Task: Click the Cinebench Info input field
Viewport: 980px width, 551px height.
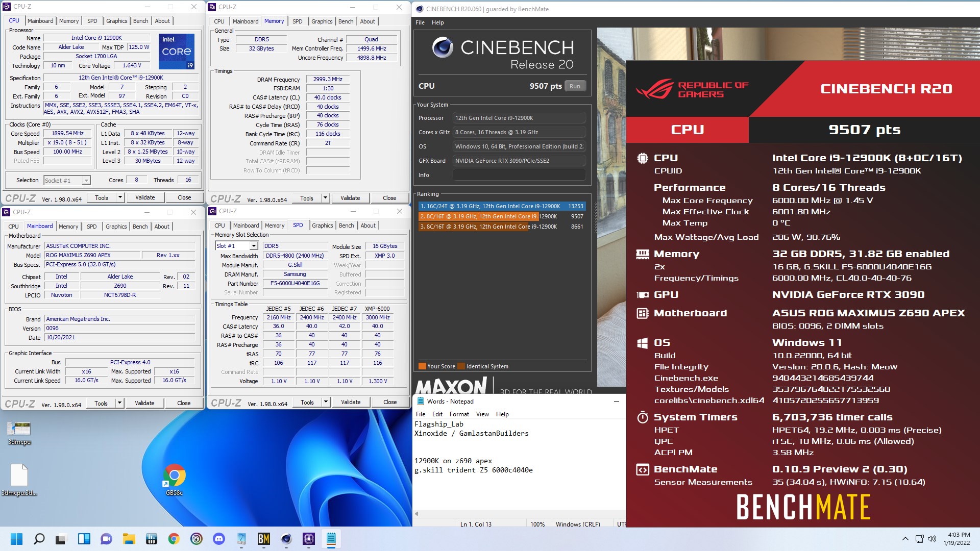Action: point(519,175)
